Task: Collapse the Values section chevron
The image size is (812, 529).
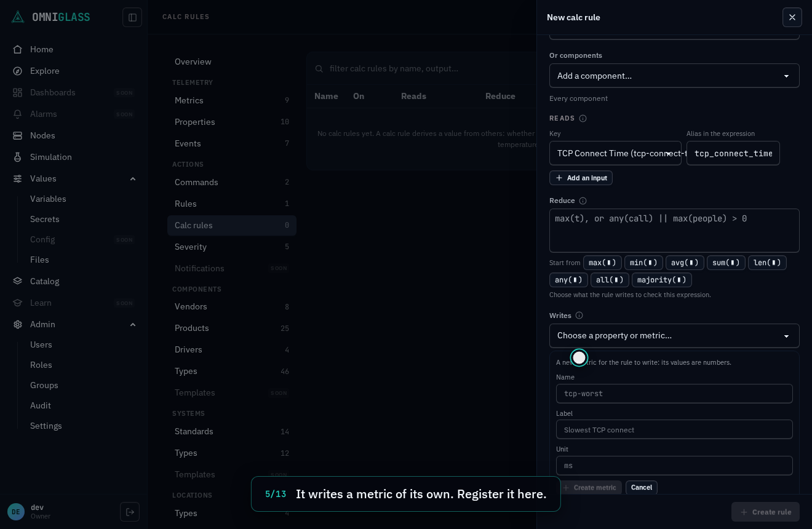Action: tap(133, 178)
